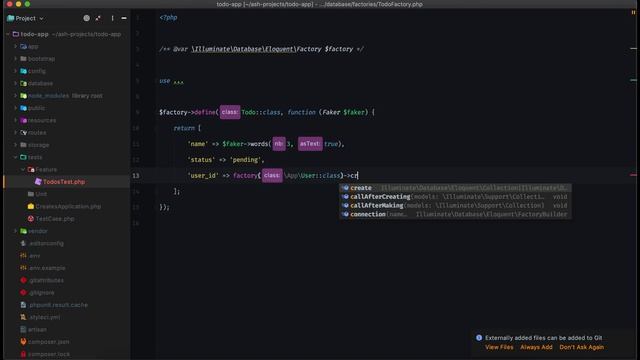Open the .styleci.yml file
The width and height of the screenshot is (640, 360).
pyautogui.click(x=44, y=317)
